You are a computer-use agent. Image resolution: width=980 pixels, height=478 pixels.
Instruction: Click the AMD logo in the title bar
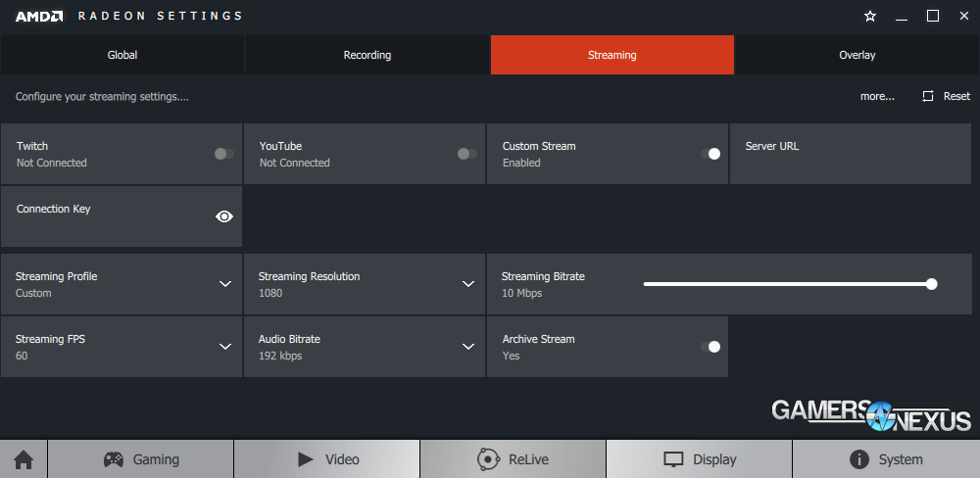[x=39, y=17]
